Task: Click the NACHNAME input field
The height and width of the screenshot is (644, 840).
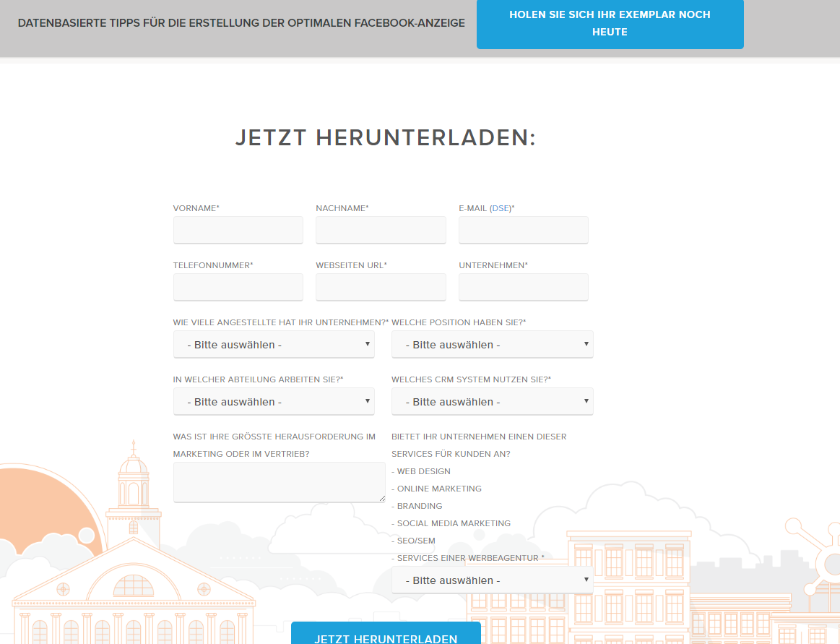Action: tap(381, 230)
